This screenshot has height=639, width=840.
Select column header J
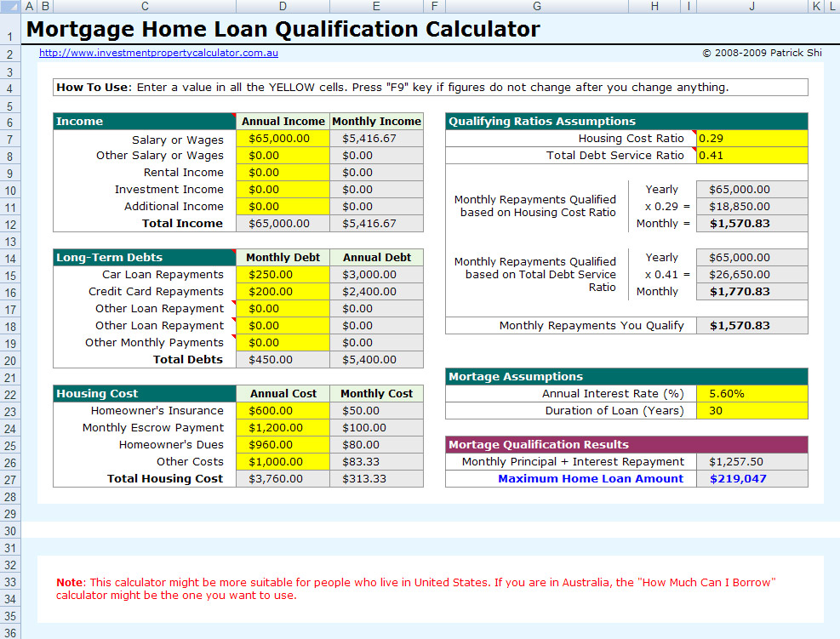752,7
